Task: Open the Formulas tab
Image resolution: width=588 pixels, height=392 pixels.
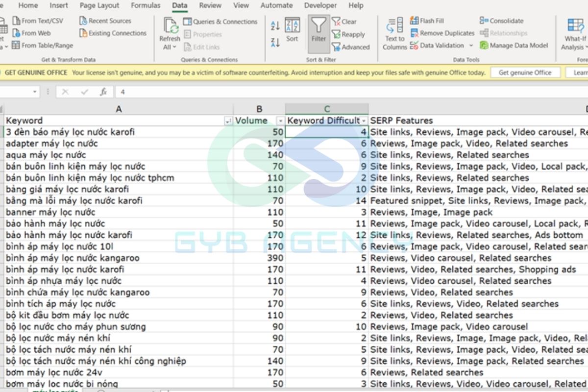Action: [146, 5]
